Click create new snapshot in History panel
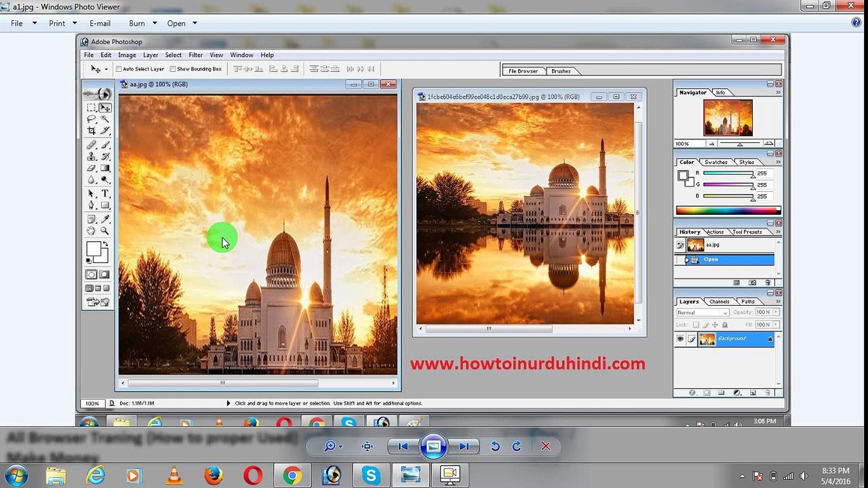868x488 pixels. [x=752, y=283]
